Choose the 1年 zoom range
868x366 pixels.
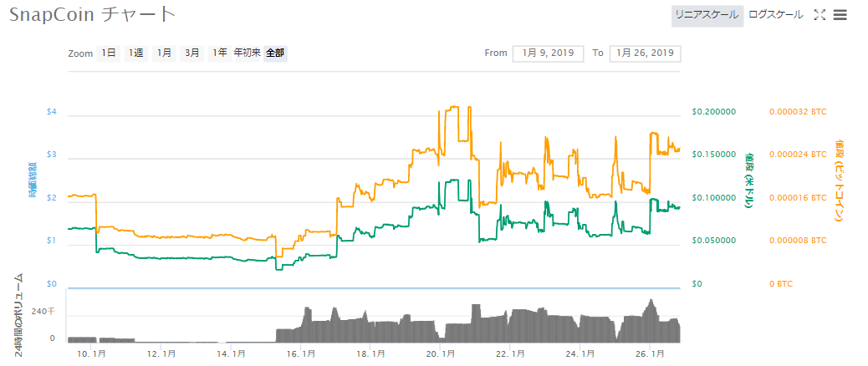tap(220, 53)
